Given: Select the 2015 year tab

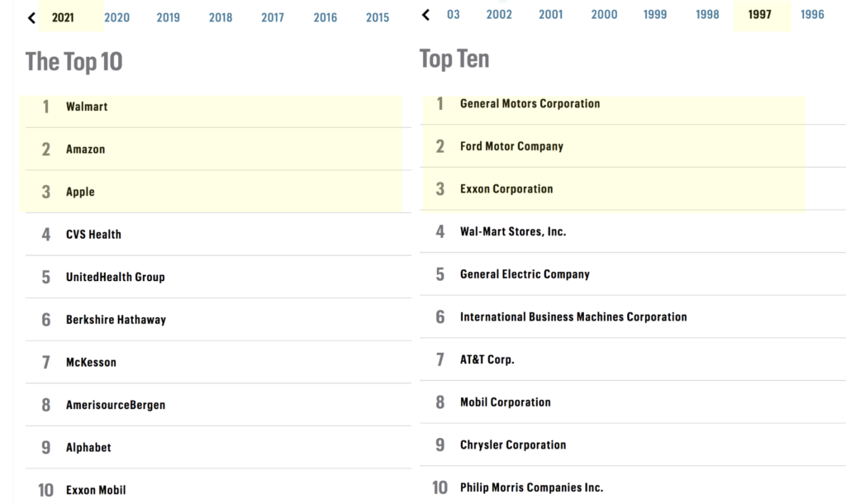Looking at the screenshot, I should coord(378,17).
